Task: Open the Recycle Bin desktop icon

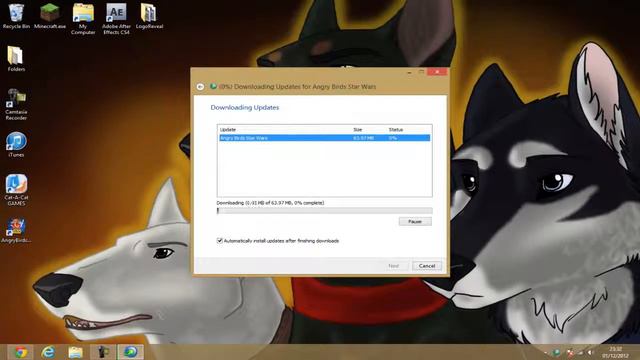Action: (x=16, y=16)
